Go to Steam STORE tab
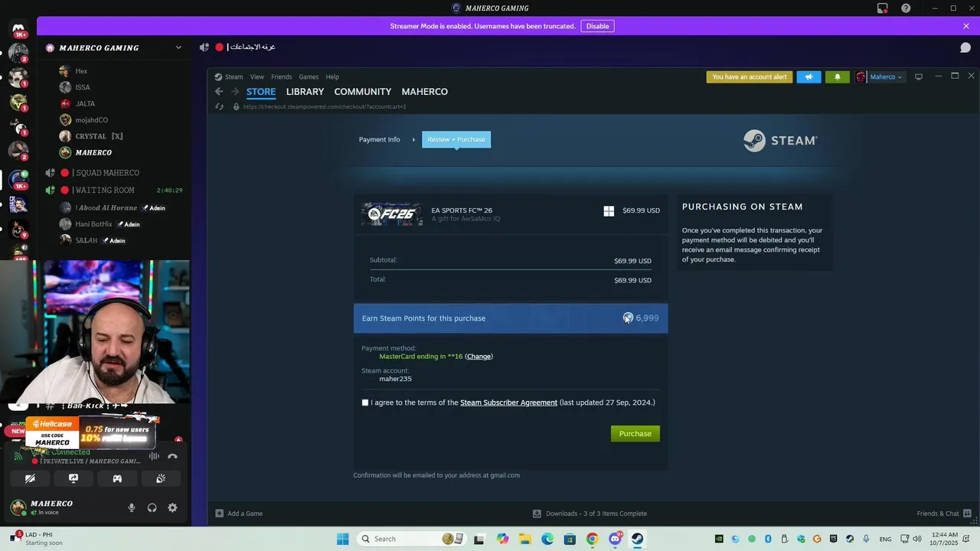This screenshot has width=980, height=551. [x=261, y=92]
